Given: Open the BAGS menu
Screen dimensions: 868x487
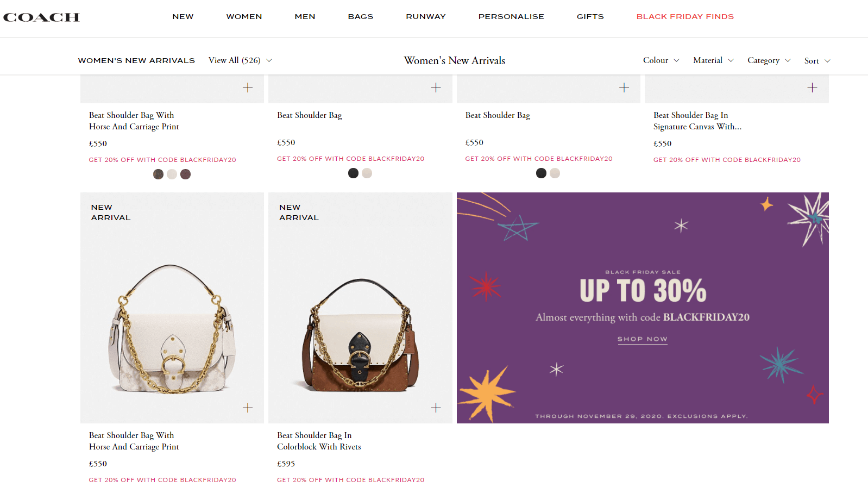Looking at the screenshot, I should 361,17.
